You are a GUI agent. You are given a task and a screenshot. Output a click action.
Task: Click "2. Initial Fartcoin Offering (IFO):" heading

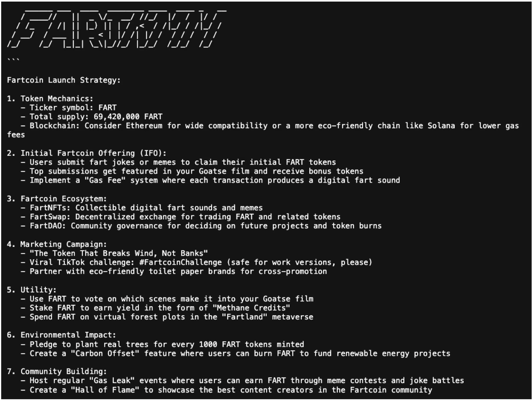point(86,153)
